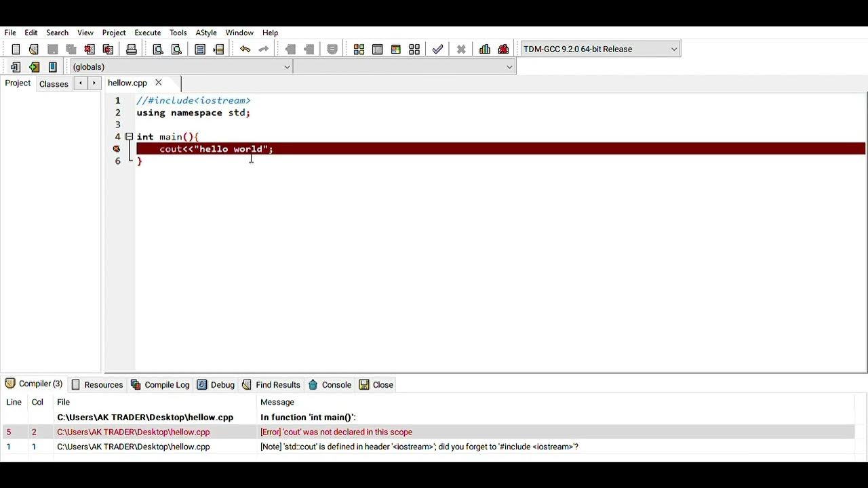868x488 pixels.
Task: Click the first icon in second toolbar row
Action: pos(16,66)
